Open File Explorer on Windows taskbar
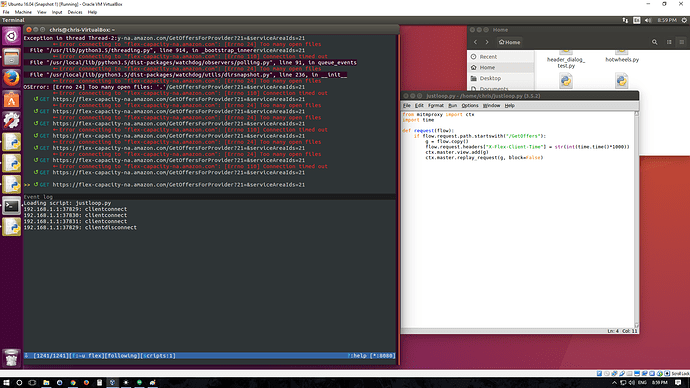The width and height of the screenshot is (690, 388). coord(46,383)
